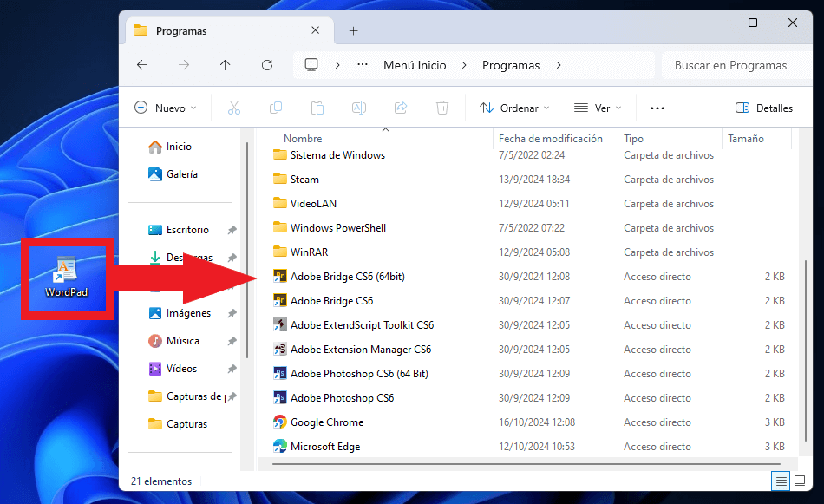Screen dimensions: 824x504
Task: Open Escritorio in the navigation pane
Action: point(179,230)
